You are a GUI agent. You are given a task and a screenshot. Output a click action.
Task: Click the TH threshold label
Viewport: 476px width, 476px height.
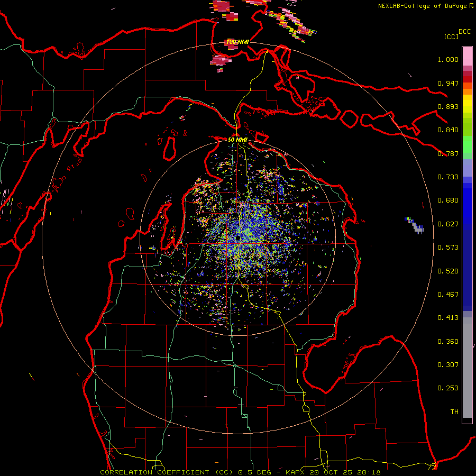tap(454, 412)
